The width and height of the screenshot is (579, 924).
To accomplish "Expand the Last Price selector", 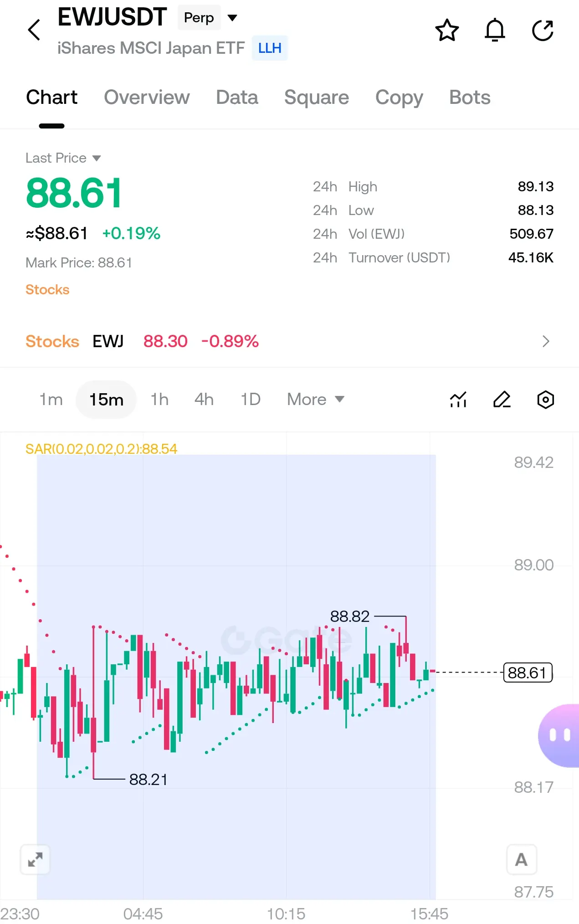I will [63, 158].
